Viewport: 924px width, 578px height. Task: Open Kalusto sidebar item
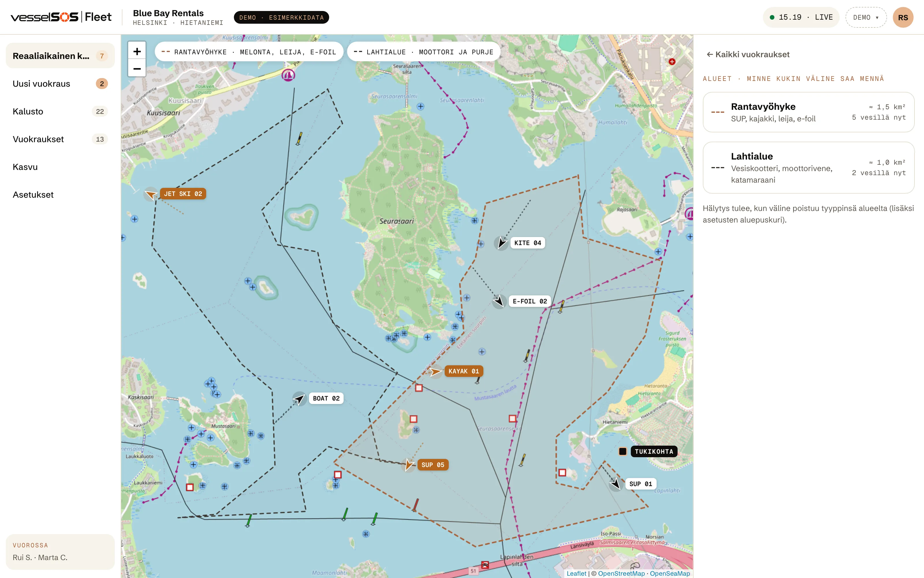coord(60,111)
